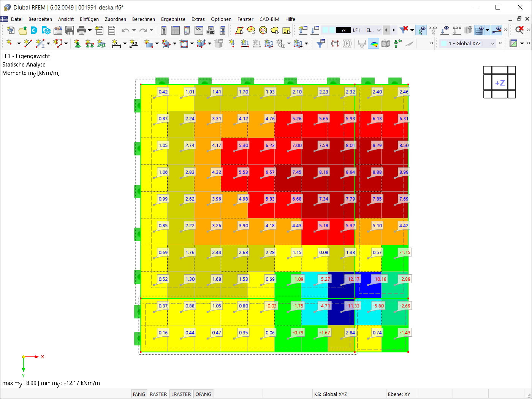This screenshot has width=532, height=399.
Task: Toggle surface results color display
Action: pos(374,43)
